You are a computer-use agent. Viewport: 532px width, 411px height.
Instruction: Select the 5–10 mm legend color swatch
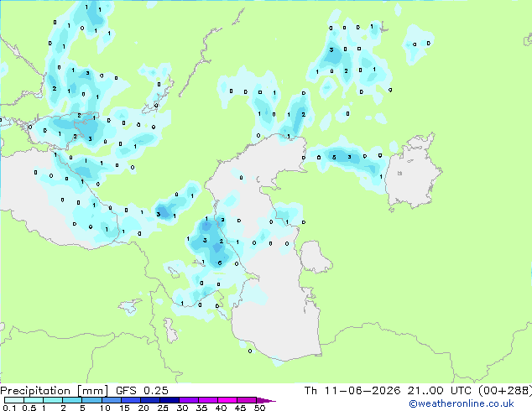point(91,400)
